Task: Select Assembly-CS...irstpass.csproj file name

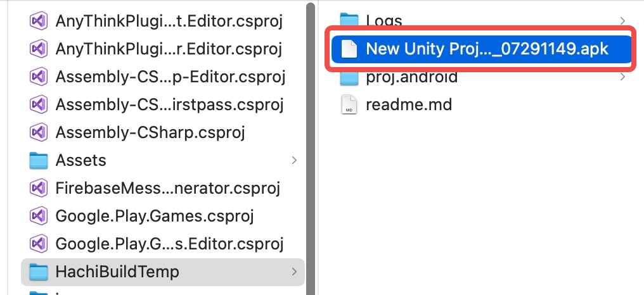Action: pos(169,104)
